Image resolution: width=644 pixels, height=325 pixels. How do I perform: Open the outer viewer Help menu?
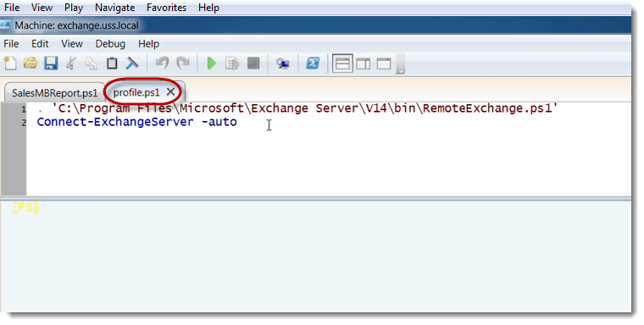pyautogui.click(x=208, y=8)
